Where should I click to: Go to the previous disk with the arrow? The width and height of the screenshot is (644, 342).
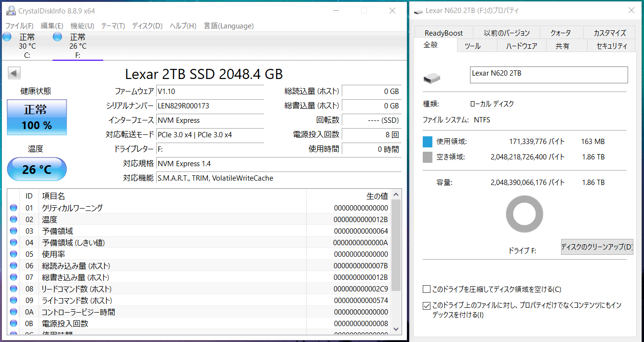coord(14,73)
